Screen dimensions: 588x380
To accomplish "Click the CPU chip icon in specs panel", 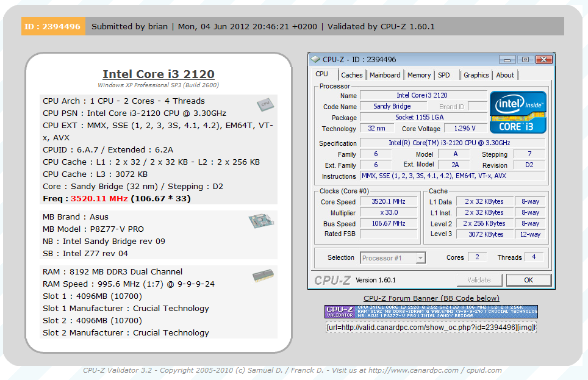I will [265, 105].
